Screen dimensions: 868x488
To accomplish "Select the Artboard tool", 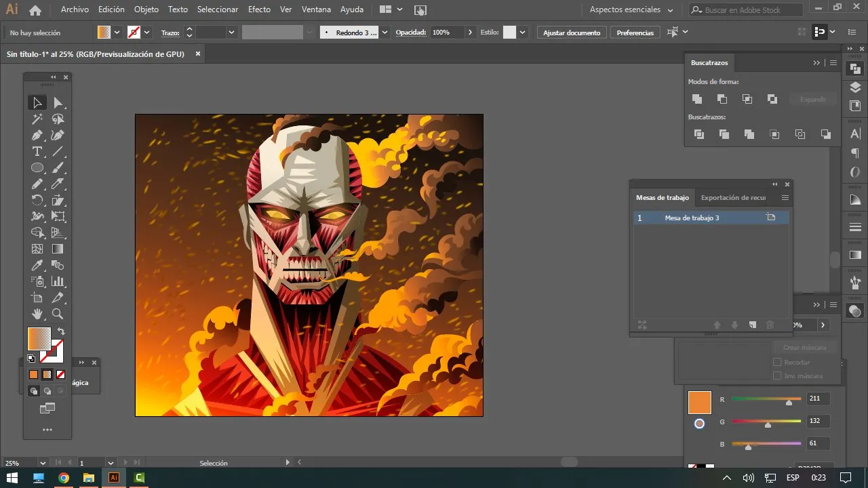I will click(x=37, y=298).
